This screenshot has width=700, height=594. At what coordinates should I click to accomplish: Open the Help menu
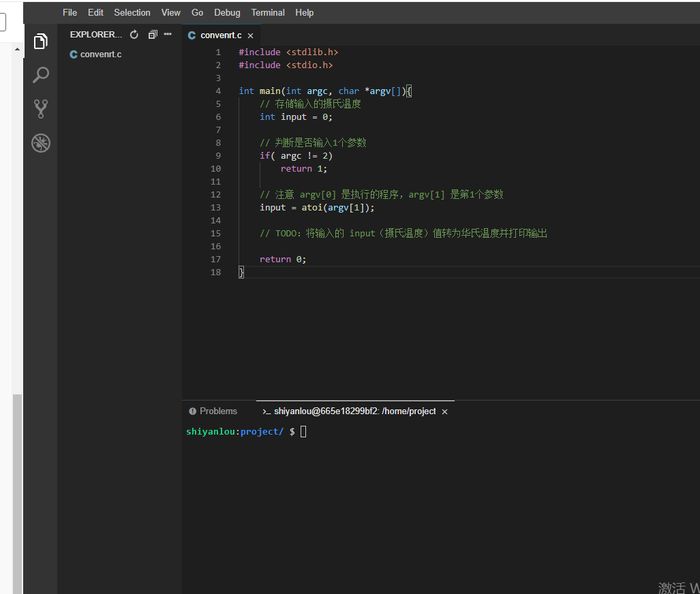(x=305, y=12)
